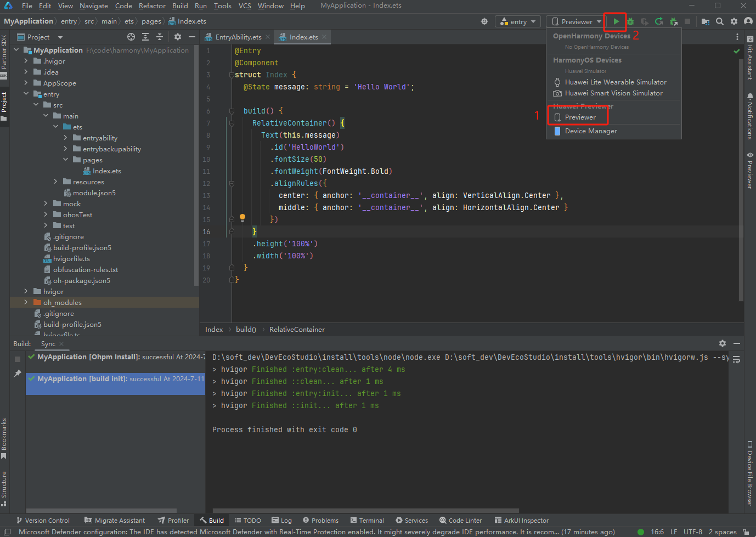Image resolution: width=756 pixels, height=537 pixels.
Task: Open the Refactor menu
Action: coord(152,6)
